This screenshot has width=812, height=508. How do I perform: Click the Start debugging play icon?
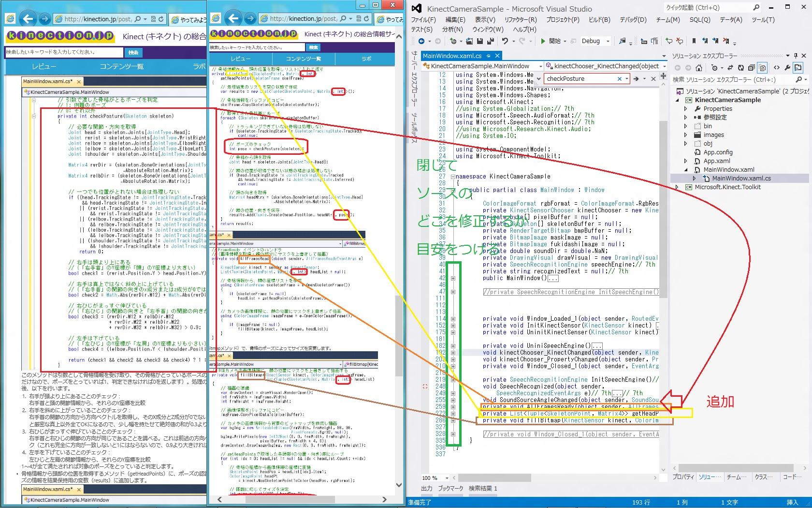[x=543, y=41]
